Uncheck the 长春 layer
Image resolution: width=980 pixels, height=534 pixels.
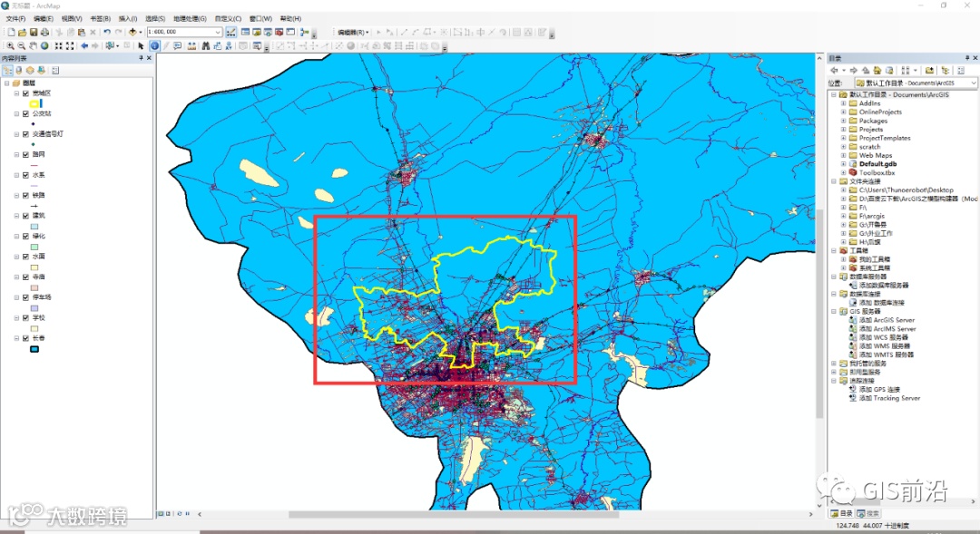click(x=25, y=338)
